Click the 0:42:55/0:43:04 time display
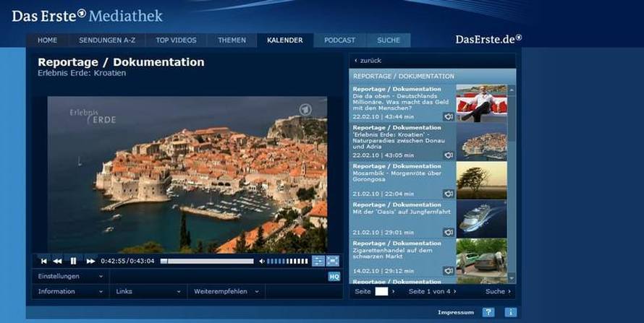This screenshot has width=644, height=323. point(128,261)
